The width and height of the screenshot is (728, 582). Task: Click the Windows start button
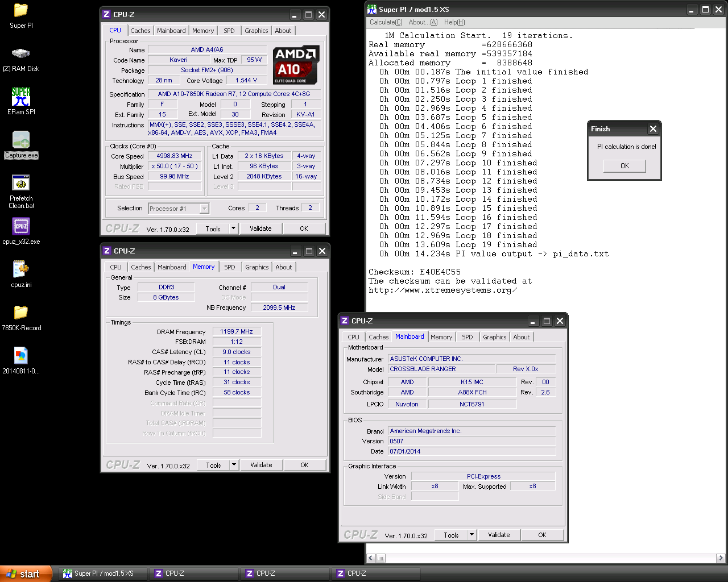tap(26, 573)
